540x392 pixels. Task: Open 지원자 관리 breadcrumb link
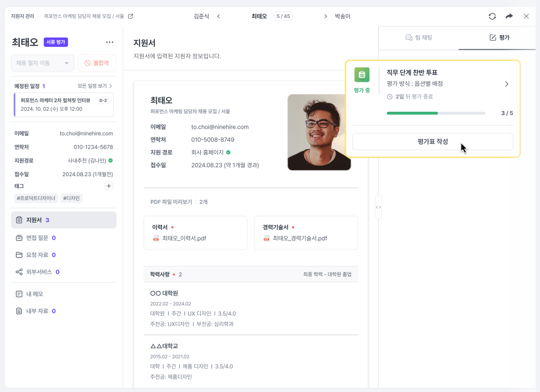[22, 16]
